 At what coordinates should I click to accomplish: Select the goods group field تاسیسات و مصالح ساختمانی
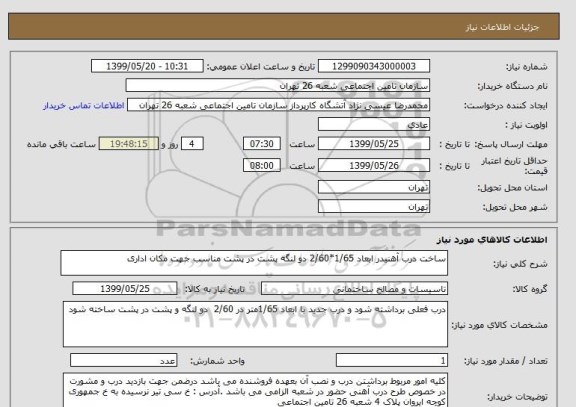click(354, 289)
